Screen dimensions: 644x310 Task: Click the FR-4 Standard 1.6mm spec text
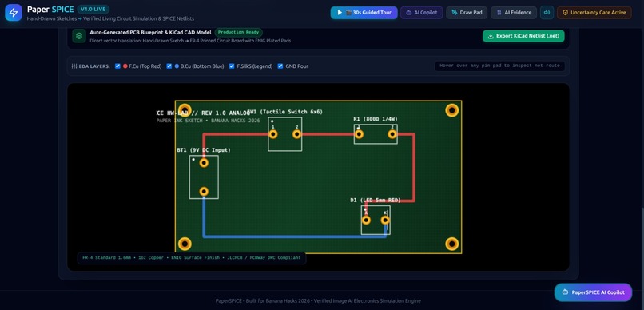click(x=192, y=258)
